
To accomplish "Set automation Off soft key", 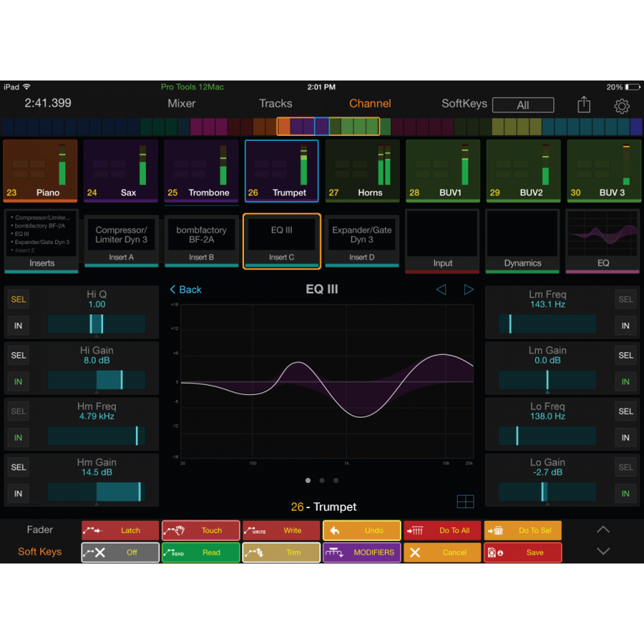I will tap(120, 553).
